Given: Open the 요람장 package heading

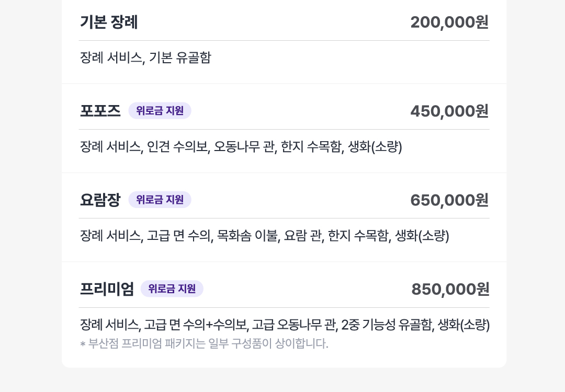Looking at the screenshot, I should pos(100,200).
